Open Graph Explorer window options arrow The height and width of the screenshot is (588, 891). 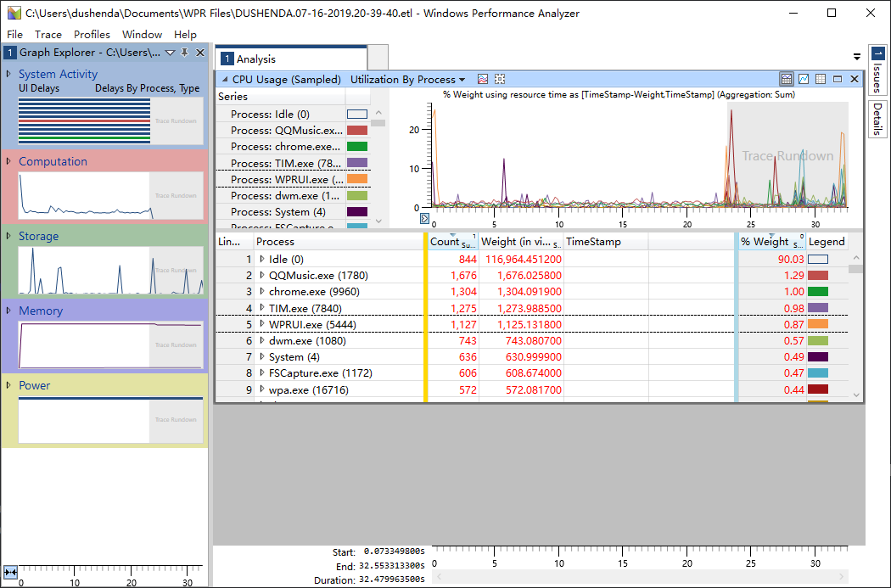pyautogui.click(x=170, y=53)
